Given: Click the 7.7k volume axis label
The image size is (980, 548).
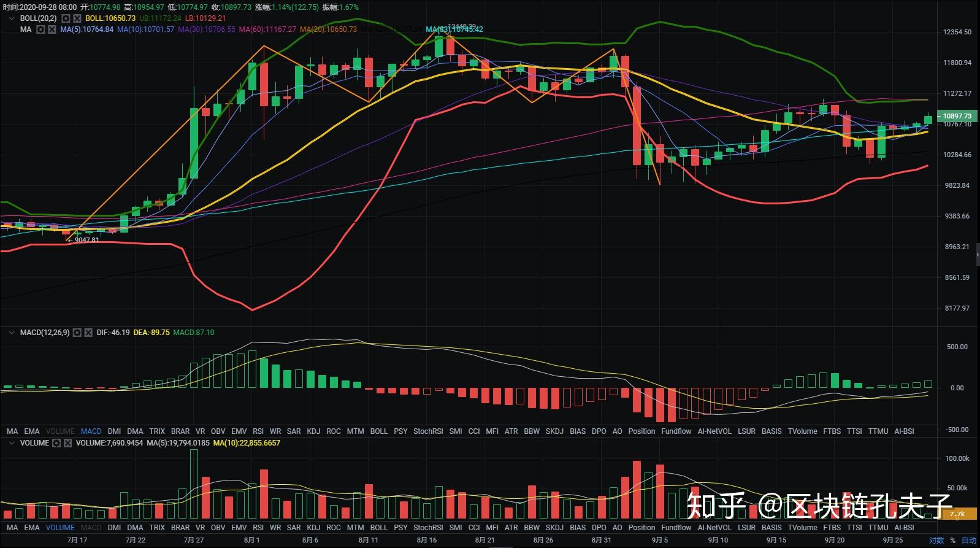Looking at the screenshot, I should 957,514.
